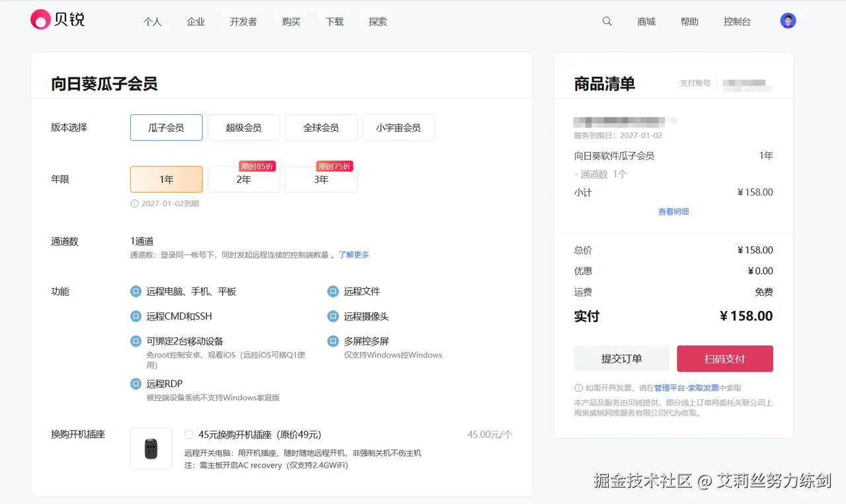Click the 向日葵软件瓜子会员 item name
846x504 pixels.
point(615,156)
